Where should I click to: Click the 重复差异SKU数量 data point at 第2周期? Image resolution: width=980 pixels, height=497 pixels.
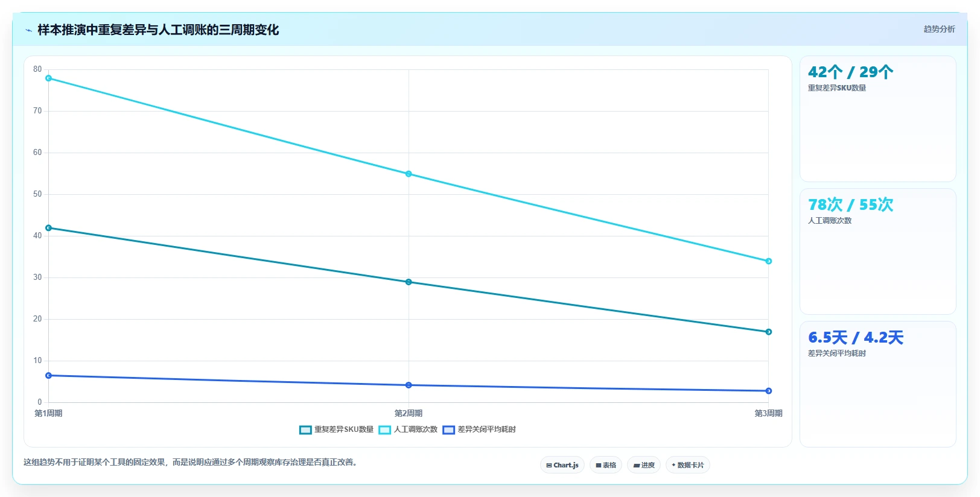click(x=409, y=282)
